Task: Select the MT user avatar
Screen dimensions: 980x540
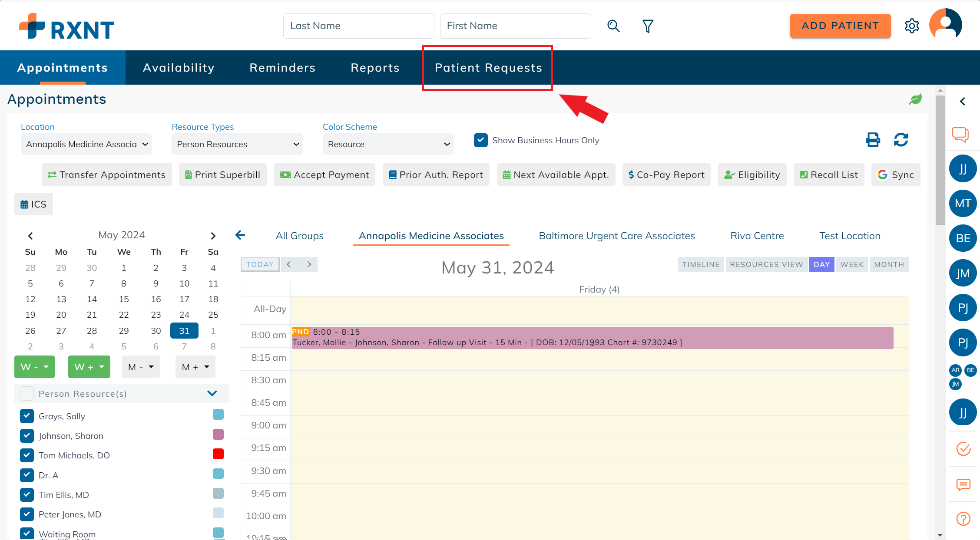Action: (x=963, y=203)
